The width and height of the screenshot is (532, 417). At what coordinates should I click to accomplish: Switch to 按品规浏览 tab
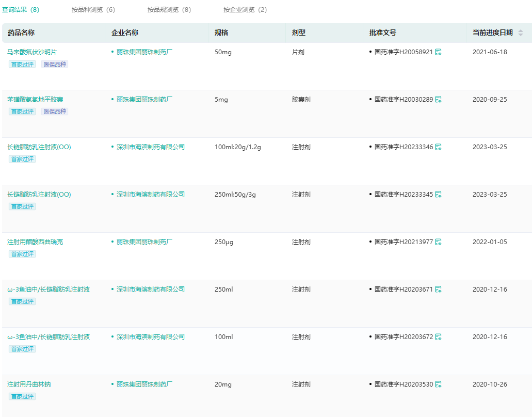click(169, 10)
